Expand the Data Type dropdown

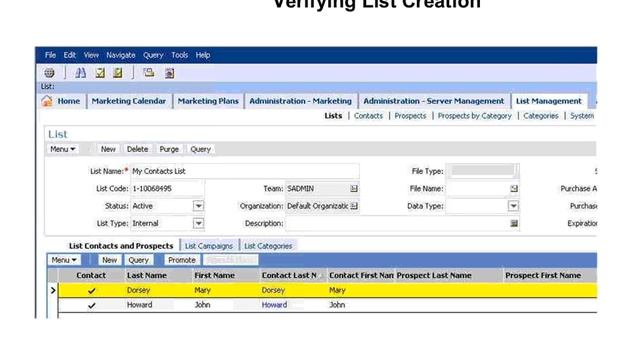pos(513,206)
